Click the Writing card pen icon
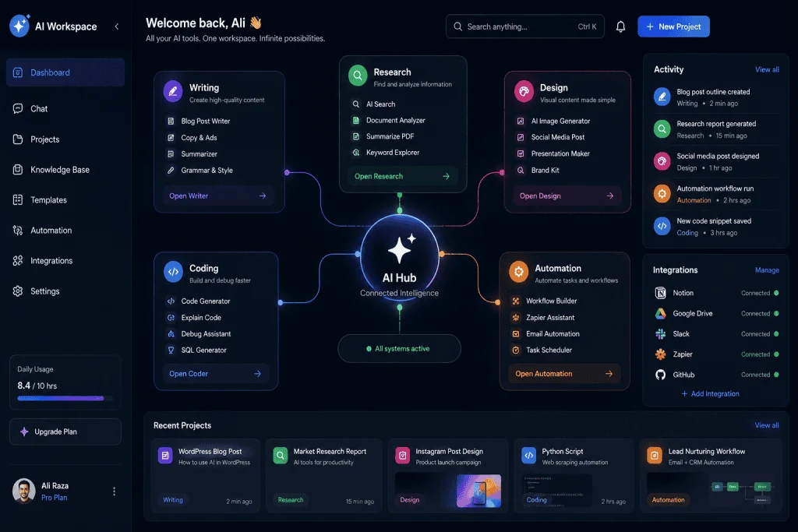 click(x=173, y=91)
